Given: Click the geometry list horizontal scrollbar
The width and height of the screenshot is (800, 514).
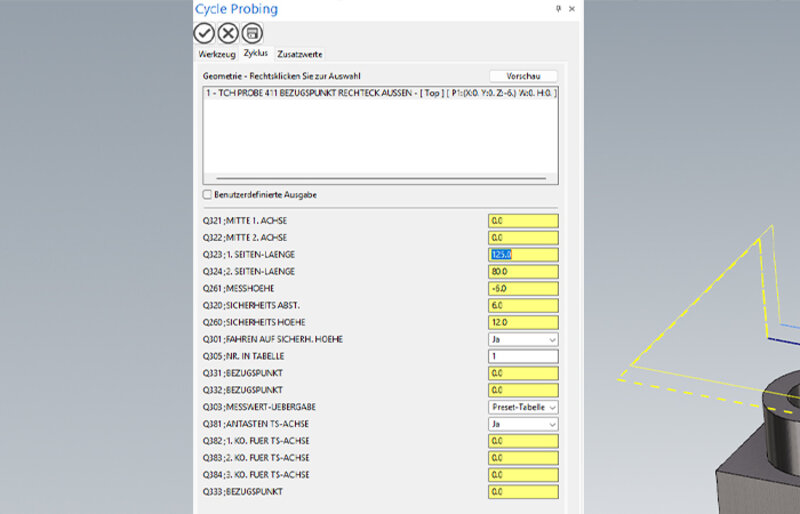Looking at the screenshot, I should [375, 178].
